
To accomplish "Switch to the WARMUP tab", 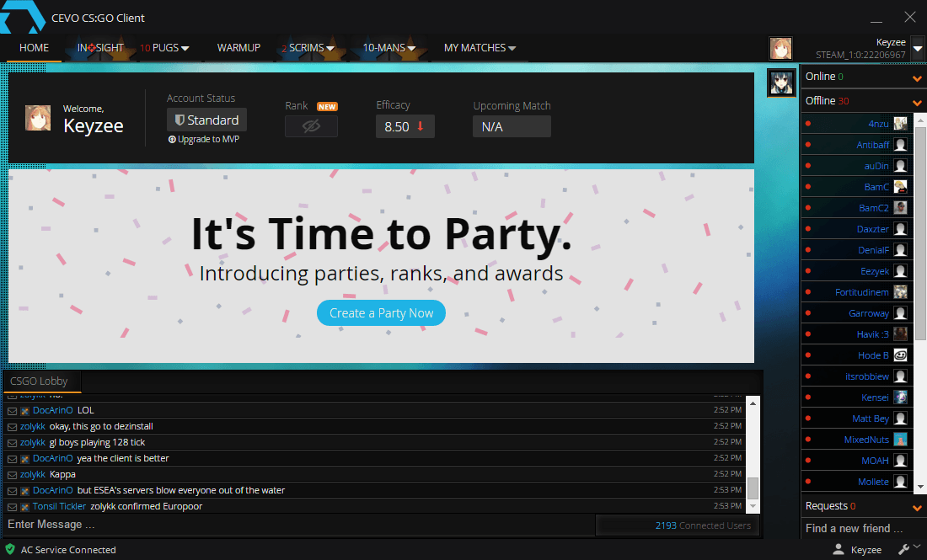I will coord(238,48).
